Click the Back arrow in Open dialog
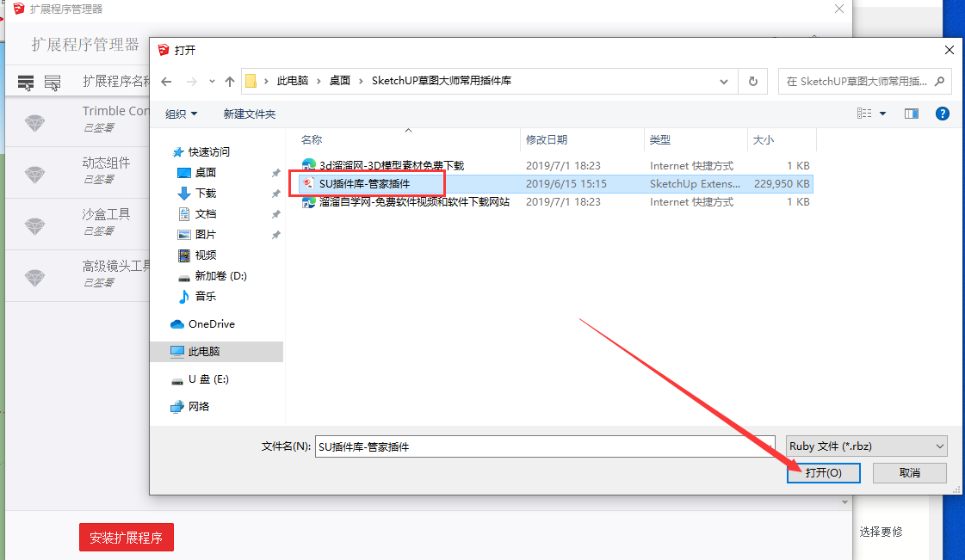The height and width of the screenshot is (560, 965). tap(166, 81)
